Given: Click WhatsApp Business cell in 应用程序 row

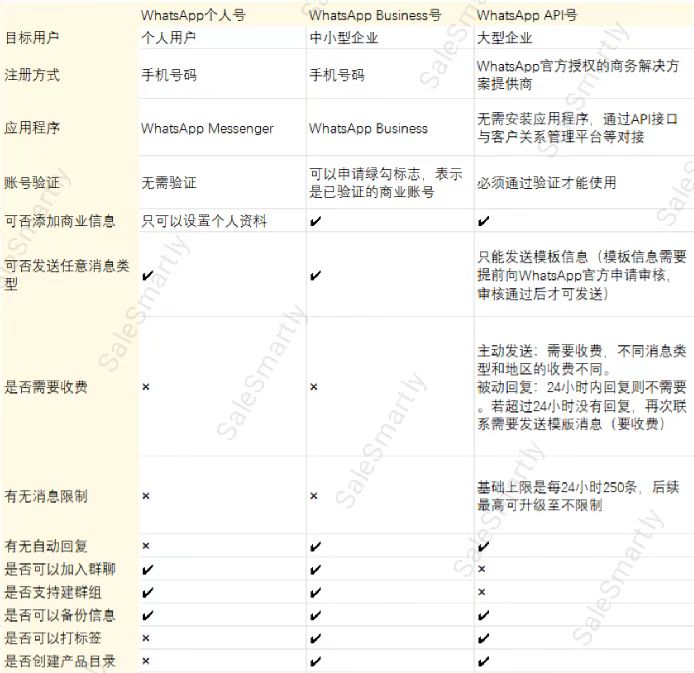Looking at the screenshot, I should [x=368, y=129].
